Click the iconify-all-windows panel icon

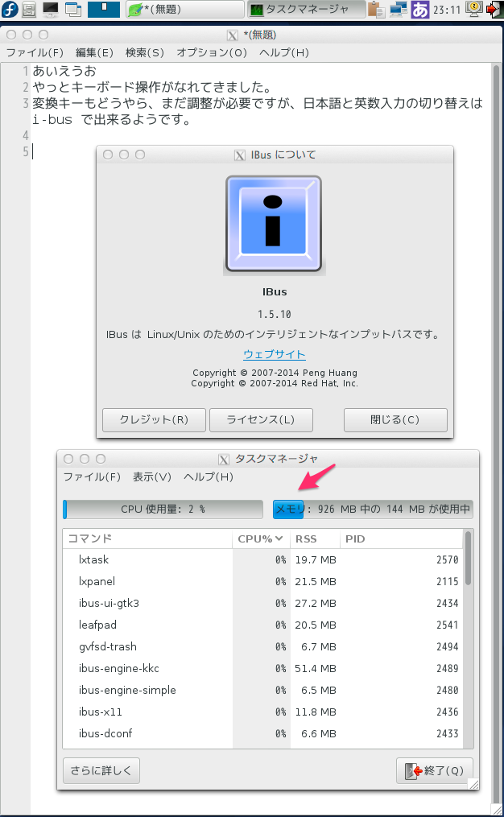73,9
